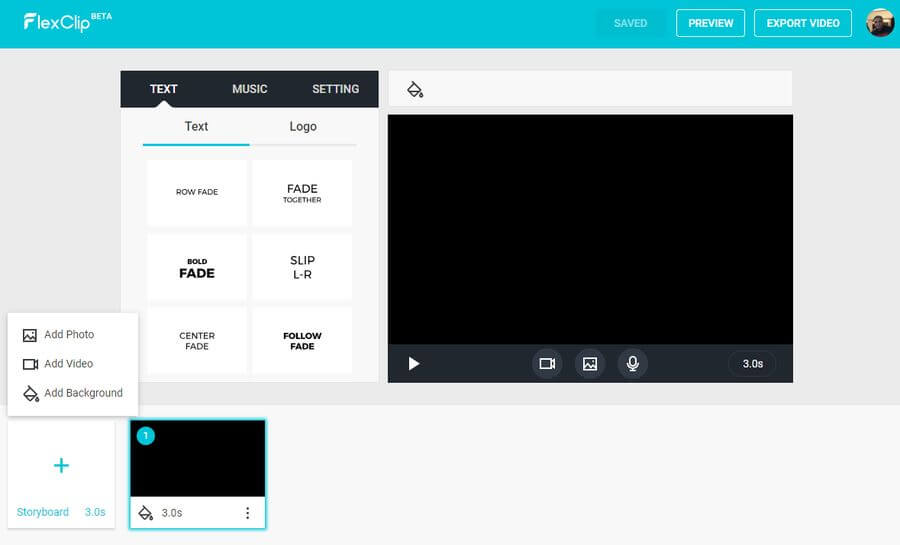Switch to the MUSIC tab
Image resolution: width=900 pixels, height=545 pixels.
[x=249, y=89]
